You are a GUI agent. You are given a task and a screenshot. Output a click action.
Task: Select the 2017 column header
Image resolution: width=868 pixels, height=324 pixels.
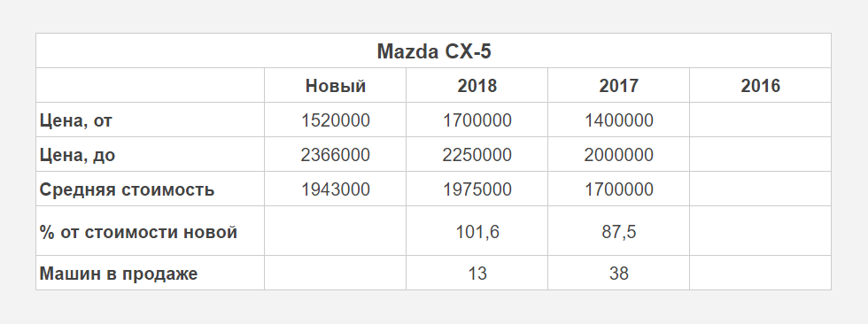619,86
